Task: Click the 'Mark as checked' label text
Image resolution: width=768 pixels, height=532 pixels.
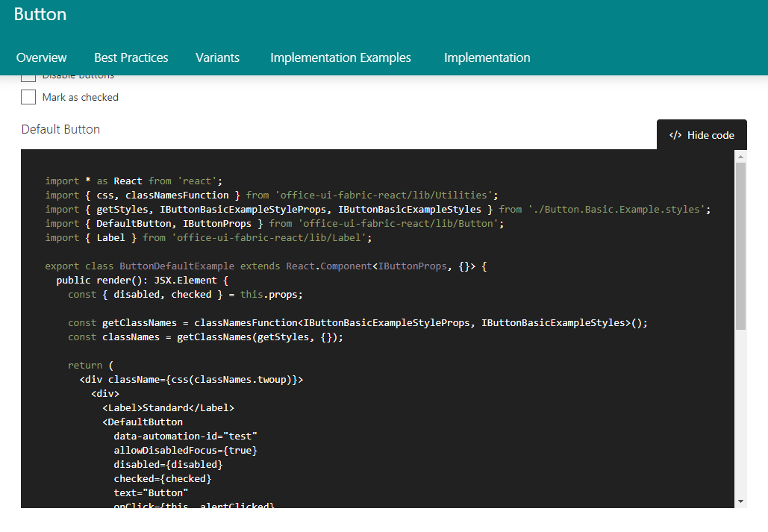Action: (80, 97)
